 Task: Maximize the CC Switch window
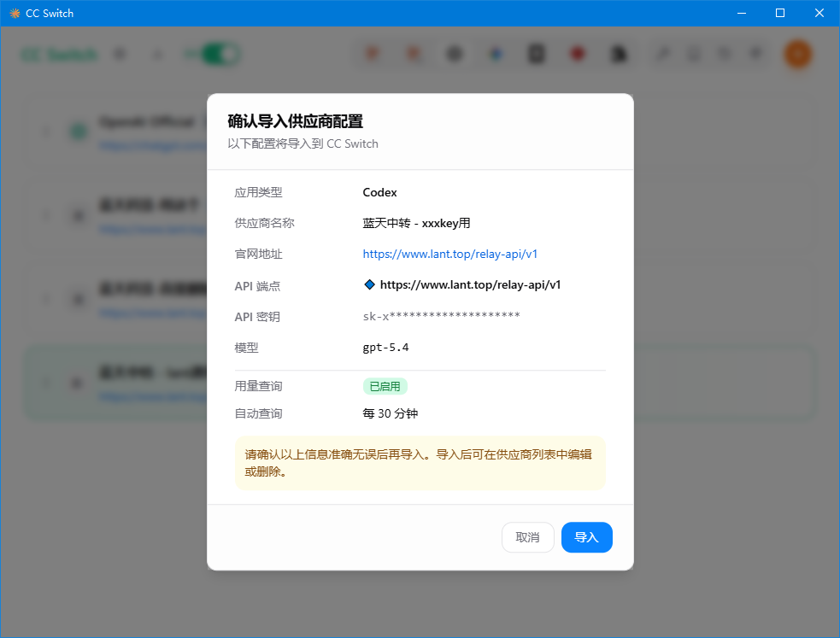pyautogui.click(x=780, y=14)
